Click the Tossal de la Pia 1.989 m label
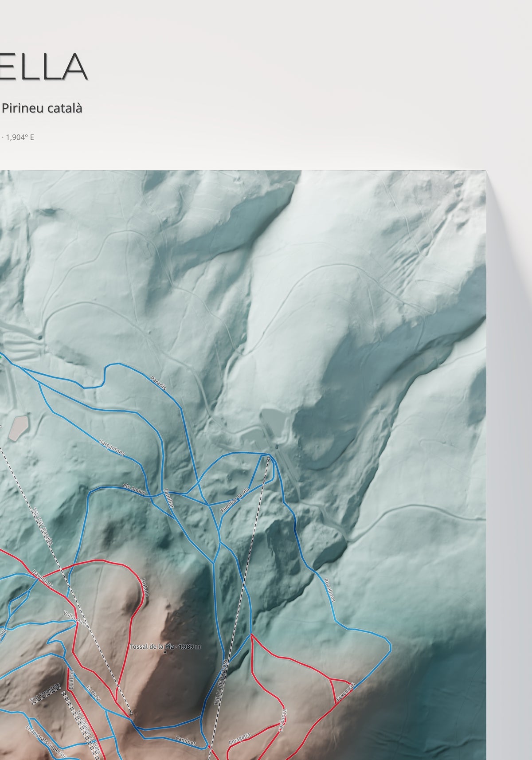Viewport: 532px width, 760px height. tap(165, 646)
